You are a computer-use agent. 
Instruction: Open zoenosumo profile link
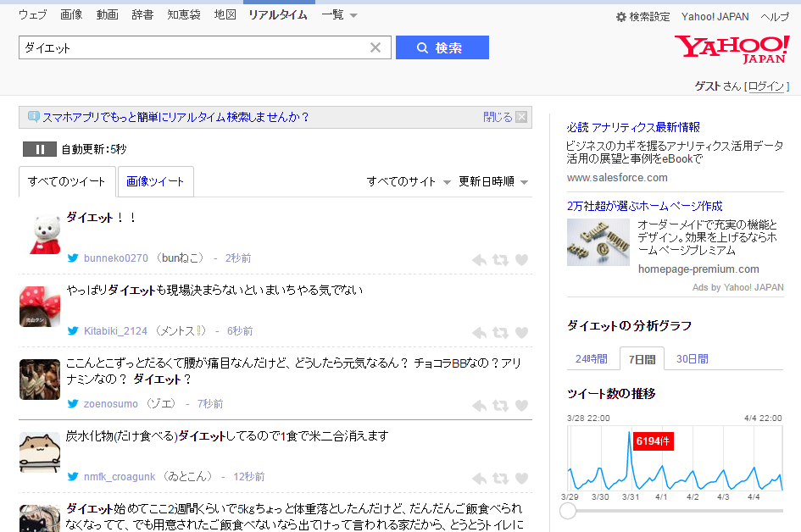coord(111,404)
